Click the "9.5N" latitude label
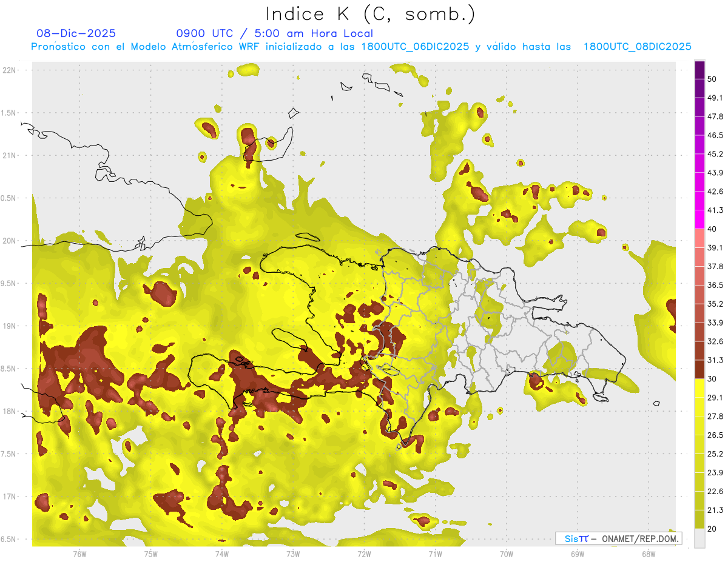Viewport: 728px width, 562px height. click(9, 283)
